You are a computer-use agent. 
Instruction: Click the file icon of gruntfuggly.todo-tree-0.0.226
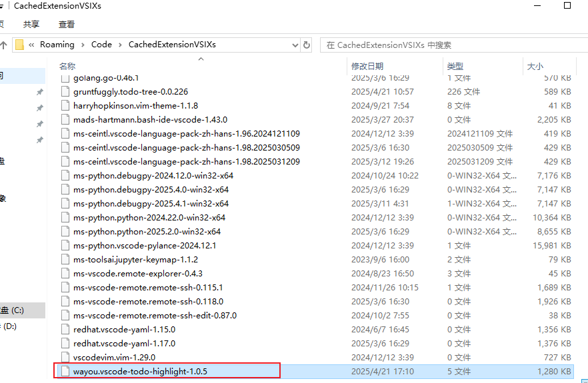pyautogui.click(x=65, y=92)
